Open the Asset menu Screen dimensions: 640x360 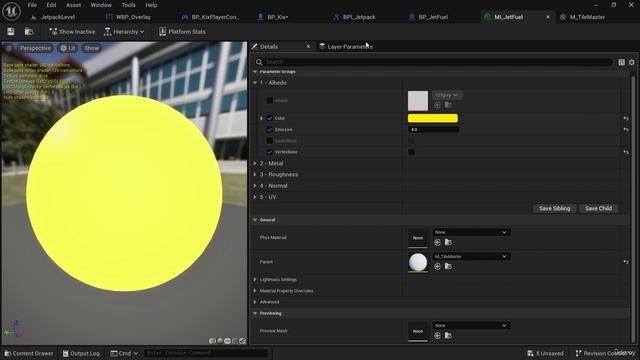tap(73, 5)
